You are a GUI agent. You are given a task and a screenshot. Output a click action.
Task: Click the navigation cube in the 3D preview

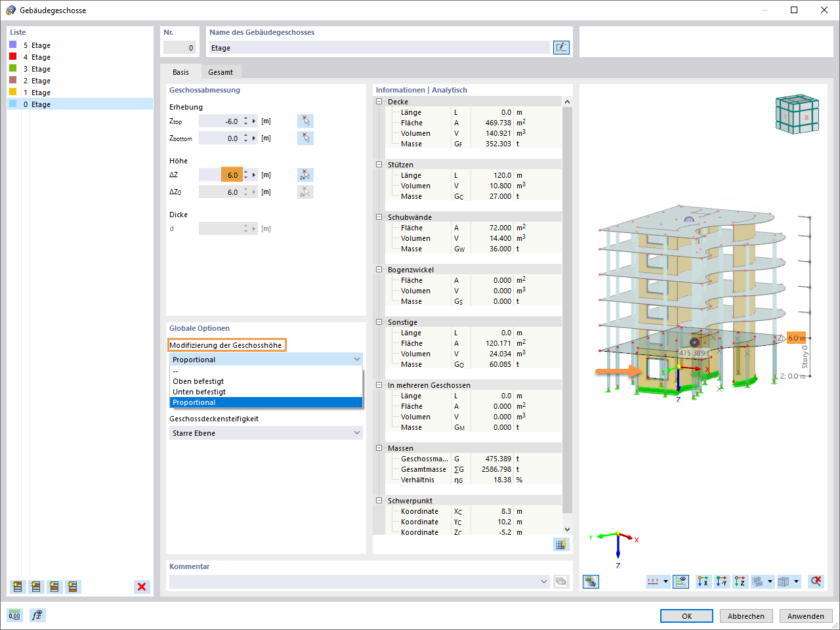tap(797, 114)
